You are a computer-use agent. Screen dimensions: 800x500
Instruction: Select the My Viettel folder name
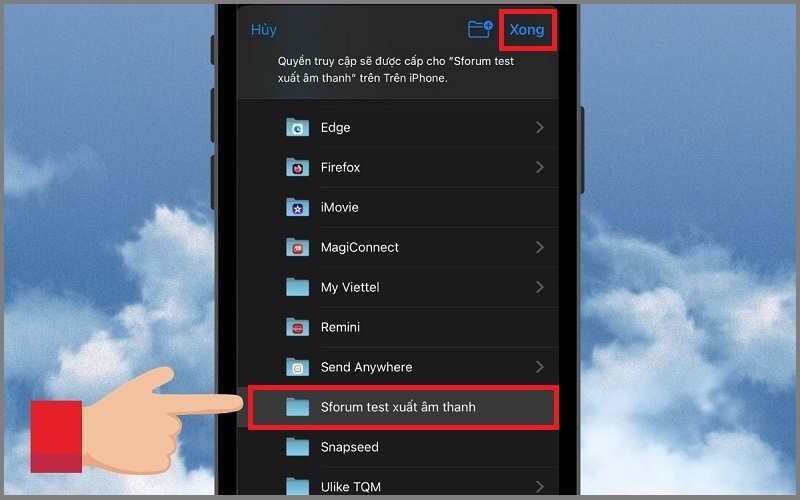click(350, 287)
